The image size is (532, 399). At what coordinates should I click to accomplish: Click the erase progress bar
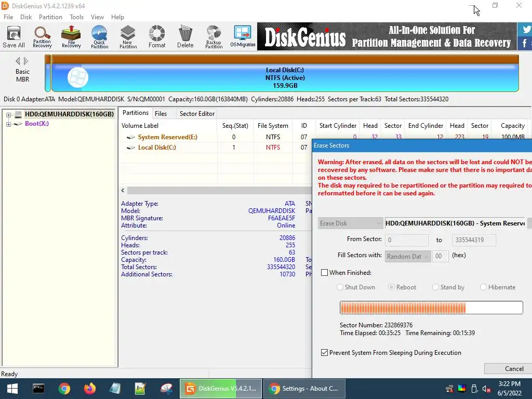[431, 308]
